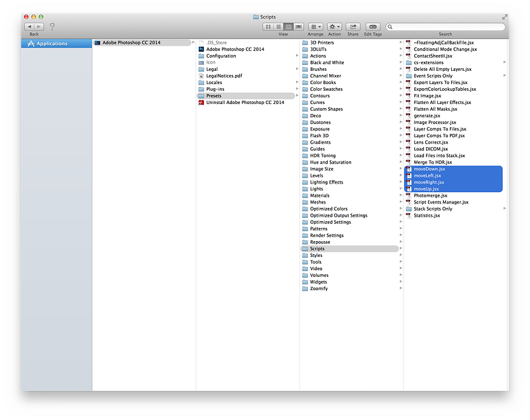The height and width of the screenshot is (420, 530).
Task: Select Applications in the sidebar
Action: pos(56,44)
